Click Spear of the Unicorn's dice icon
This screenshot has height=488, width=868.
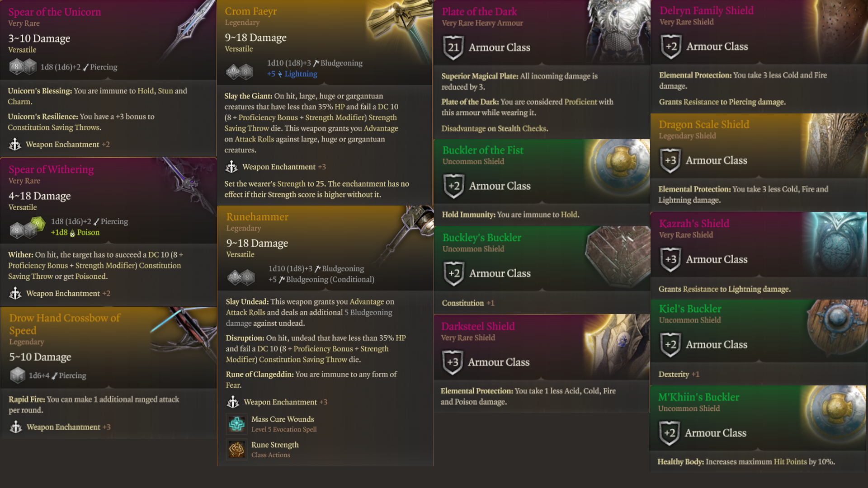tap(23, 67)
